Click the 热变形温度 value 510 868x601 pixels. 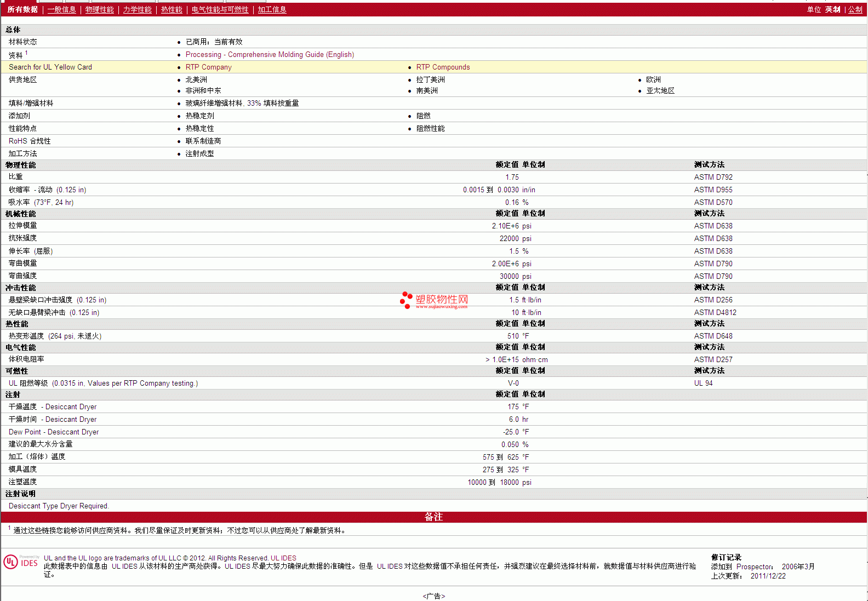tap(513, 336)
